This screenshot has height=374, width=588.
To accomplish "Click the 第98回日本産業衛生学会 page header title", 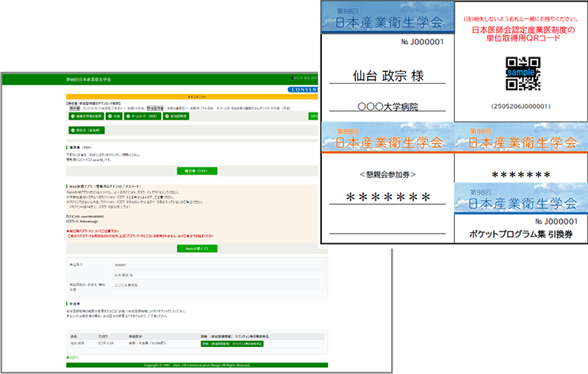I will 88,78.
